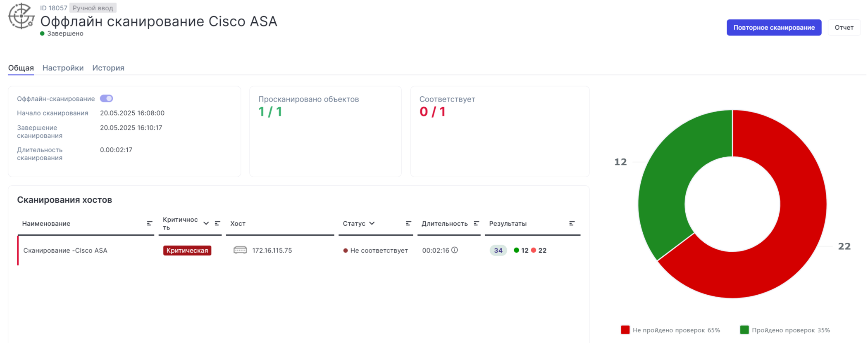Click filter icon in Критичность column
Viewport: 868px width, 343px height.
point(217,223)
